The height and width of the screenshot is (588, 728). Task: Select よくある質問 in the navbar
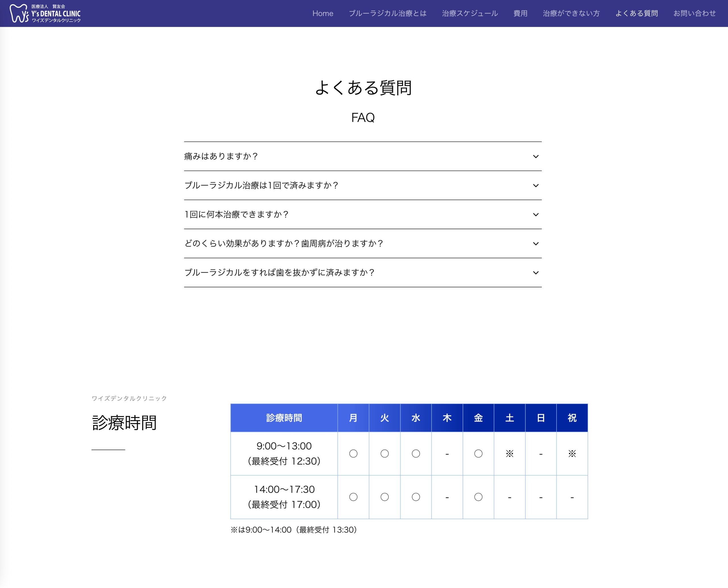[x=636, y=13]
